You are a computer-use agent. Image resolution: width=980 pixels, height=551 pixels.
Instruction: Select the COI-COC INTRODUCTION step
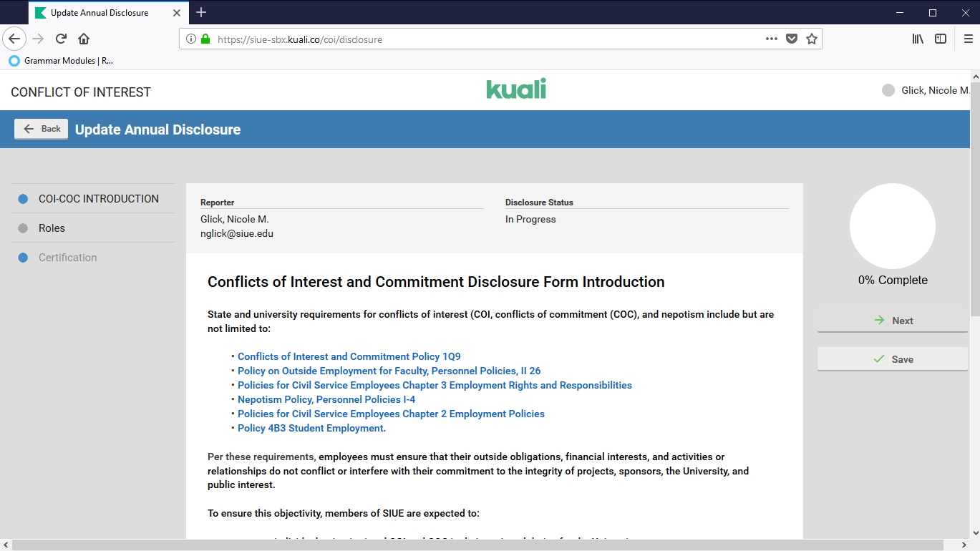(98, 199)
